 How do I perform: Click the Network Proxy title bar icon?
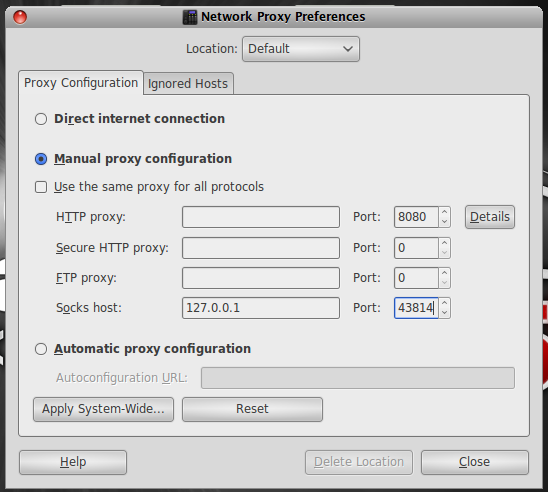[x=190, y=17]
